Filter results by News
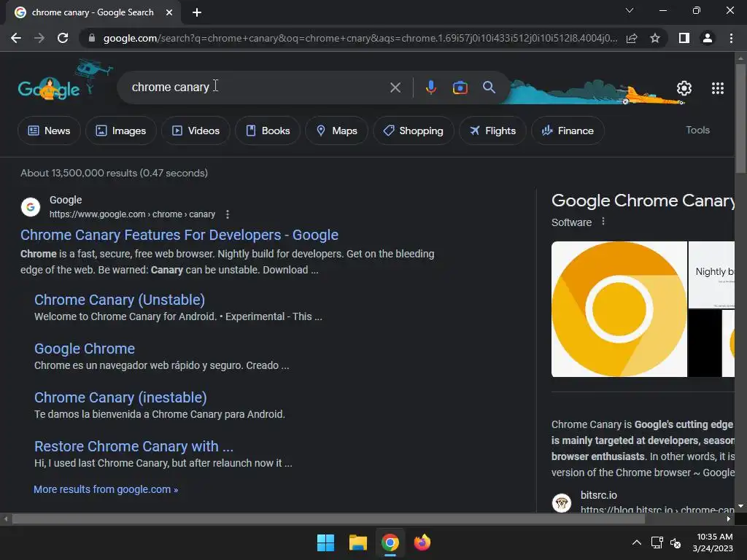The image size is (747, 560). [x=49, y=131]
